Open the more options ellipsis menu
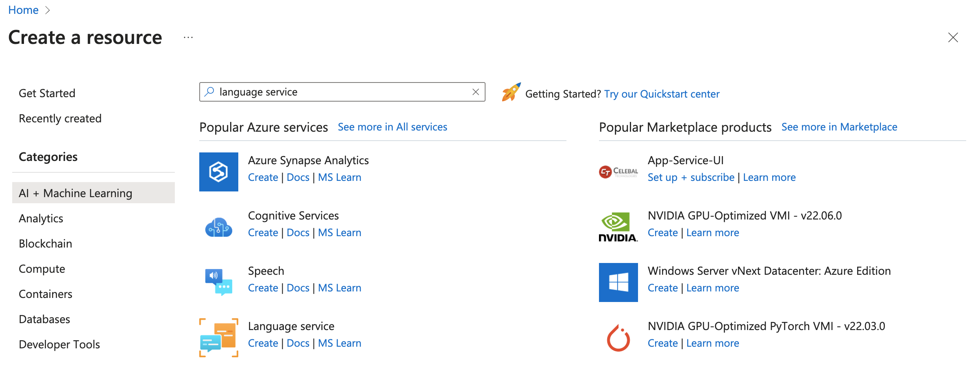 [x=188, y=37]
